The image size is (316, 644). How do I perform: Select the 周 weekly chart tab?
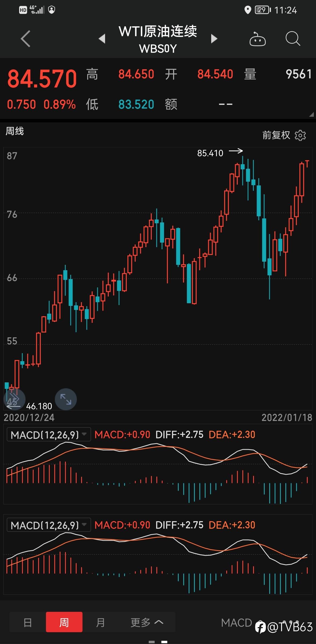64,622
